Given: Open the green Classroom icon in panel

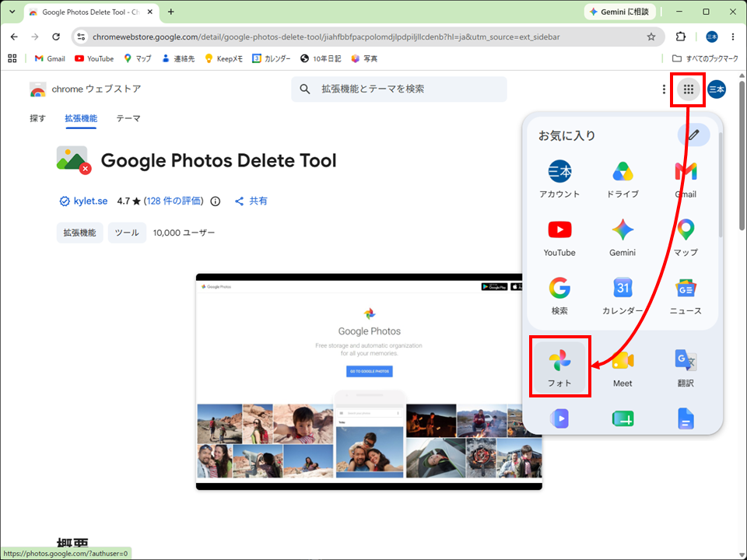Looking at the screenshot, I should point(622,419).
